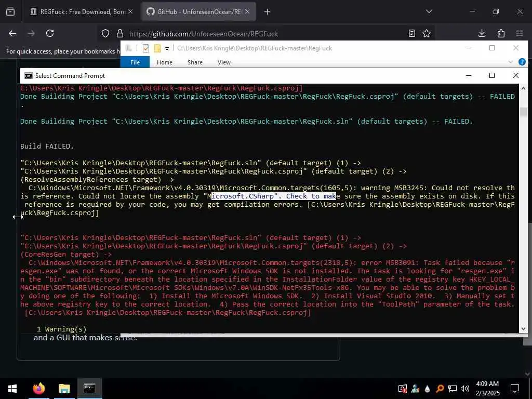The height and width of the screenshot is (399, 532).
Task: Open the volume speaker icon in tray
Action: tap(465, 389)
